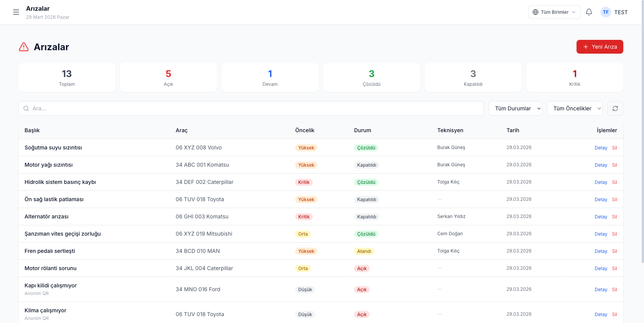Open Detay for Soğutma suyu sızıntısı
This screenshot has height=323, width=644.
click(601, 148)
